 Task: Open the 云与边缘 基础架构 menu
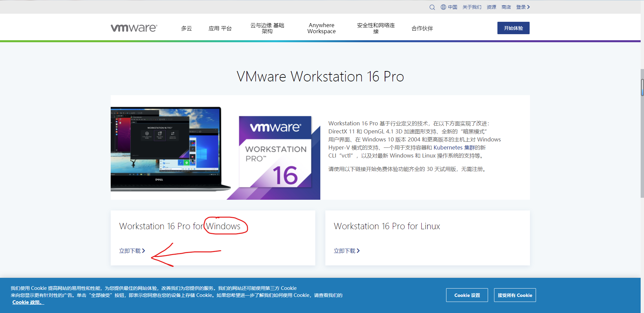pyautogui.click(x=267, y=28)
